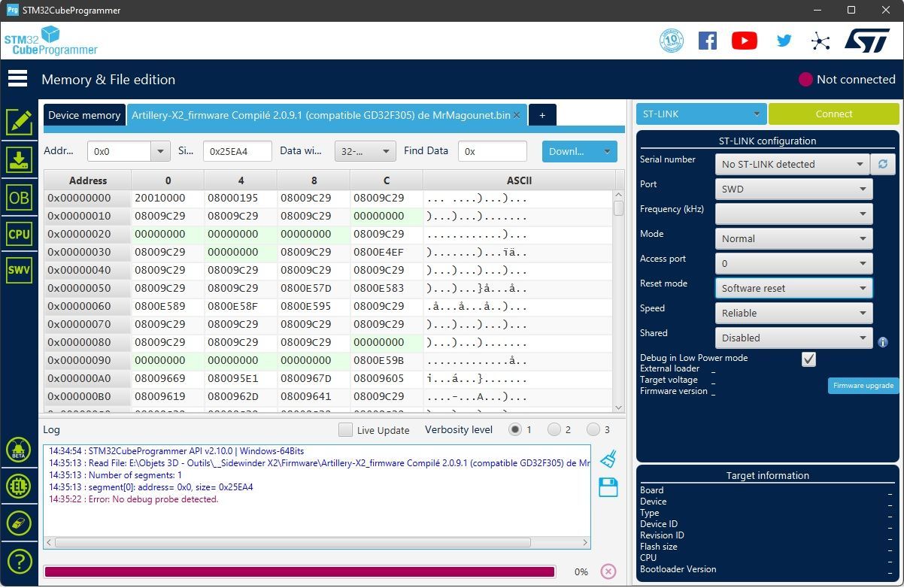Open the Memory & File edition pencil icon
Screen dimensions: 904x588
tap(19, 122)
